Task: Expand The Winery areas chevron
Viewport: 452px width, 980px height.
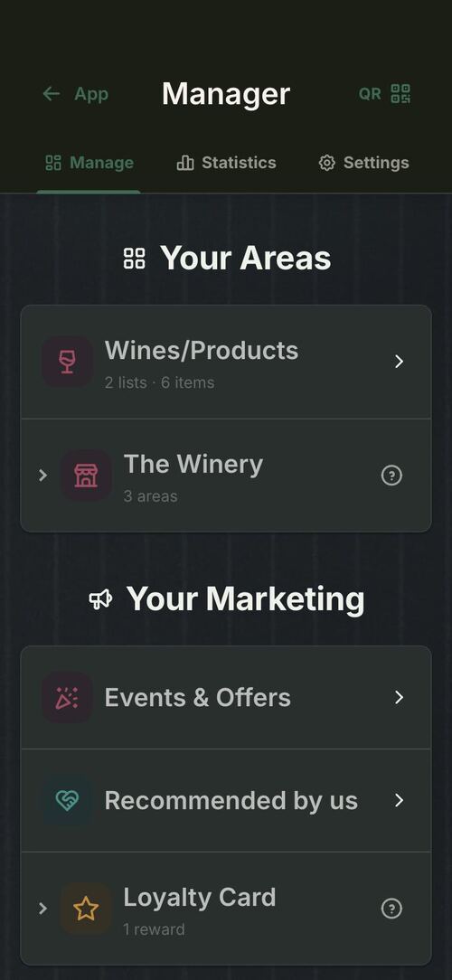Action: pyautogui.click(x=42, y=475)
